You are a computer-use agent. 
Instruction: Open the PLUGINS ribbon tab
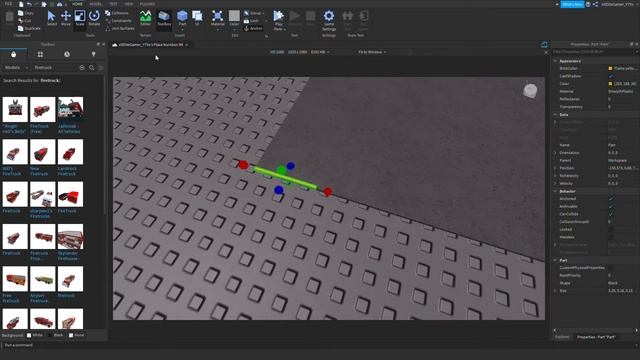tap(147, 4)
